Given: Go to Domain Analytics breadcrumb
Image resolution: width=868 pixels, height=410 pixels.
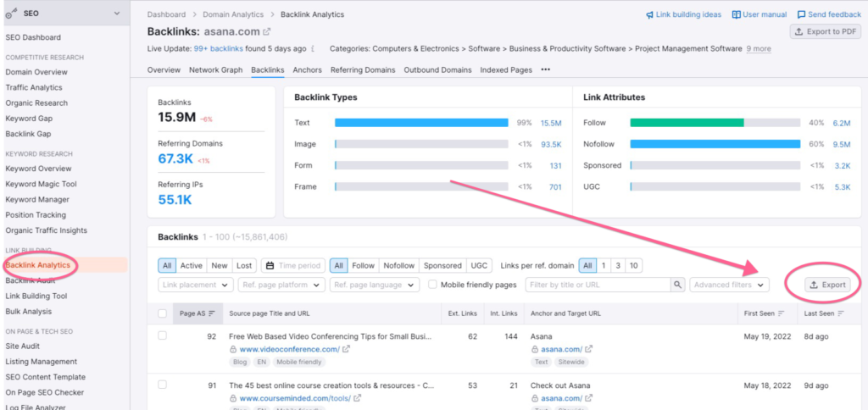Looking at the screenshot, I should point(232,15).
